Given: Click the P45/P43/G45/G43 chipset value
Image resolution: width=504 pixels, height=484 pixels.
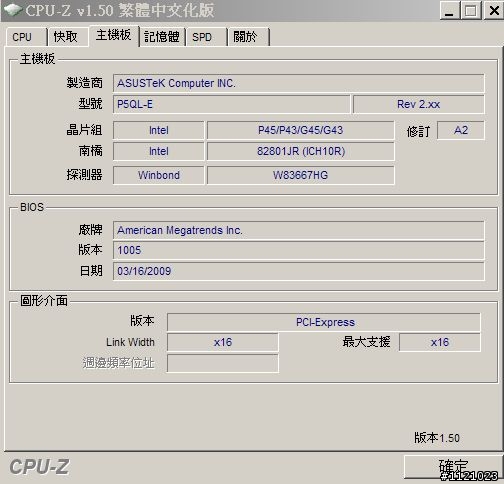Looking at the screenshot, I should (x=300, y=130).
